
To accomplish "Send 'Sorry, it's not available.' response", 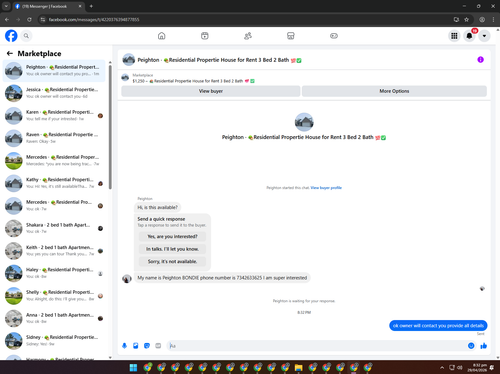I will [x=172, y=261].
